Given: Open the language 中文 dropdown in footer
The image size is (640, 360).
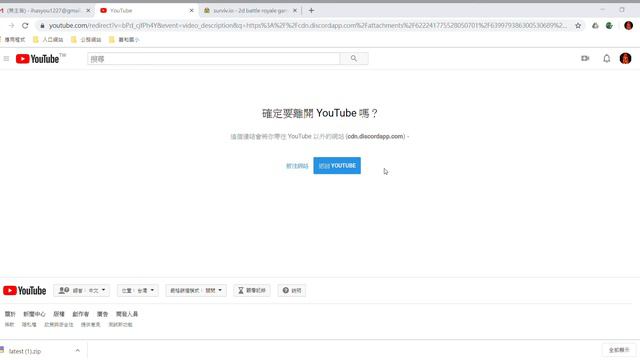Looking at the screenshot, I should click(x=82, y=291).
